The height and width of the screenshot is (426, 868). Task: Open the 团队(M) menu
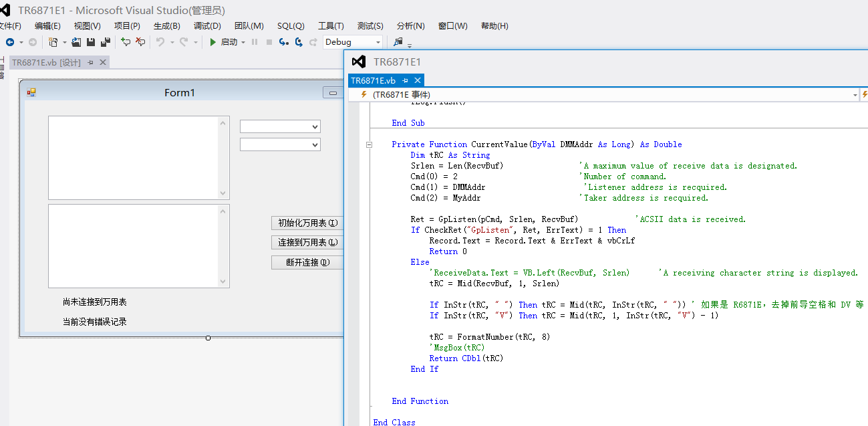coord(249,26)
